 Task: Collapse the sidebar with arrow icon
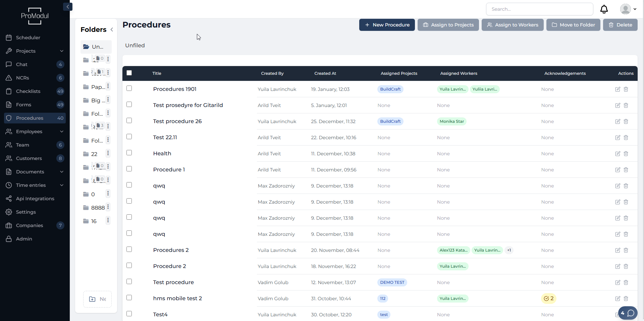(68, 7)
